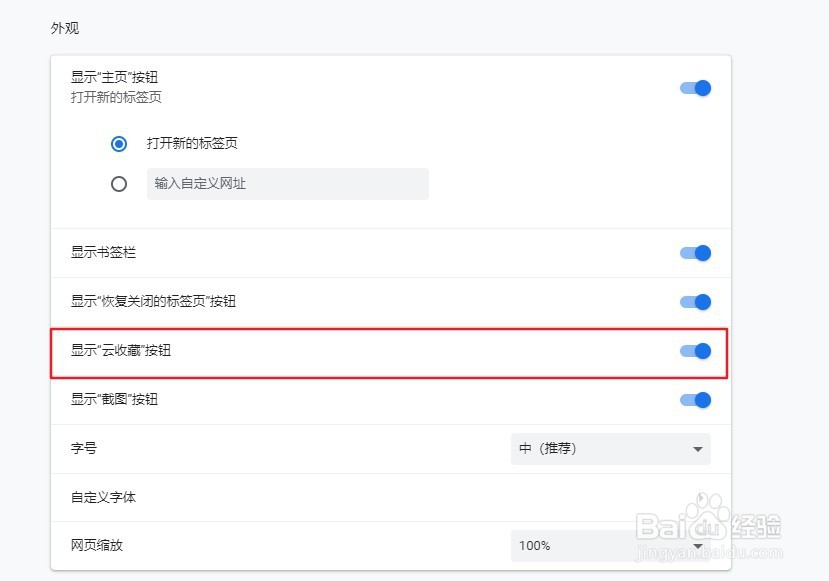Open the 100% page zoom dropdown

(610, 546)
